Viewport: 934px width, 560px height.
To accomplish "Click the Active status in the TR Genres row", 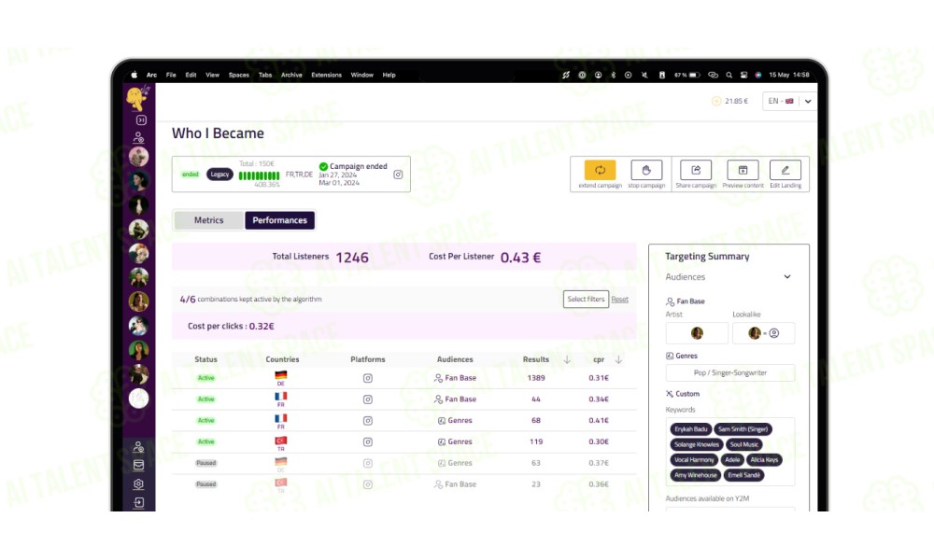I will [x=206, y=441].
